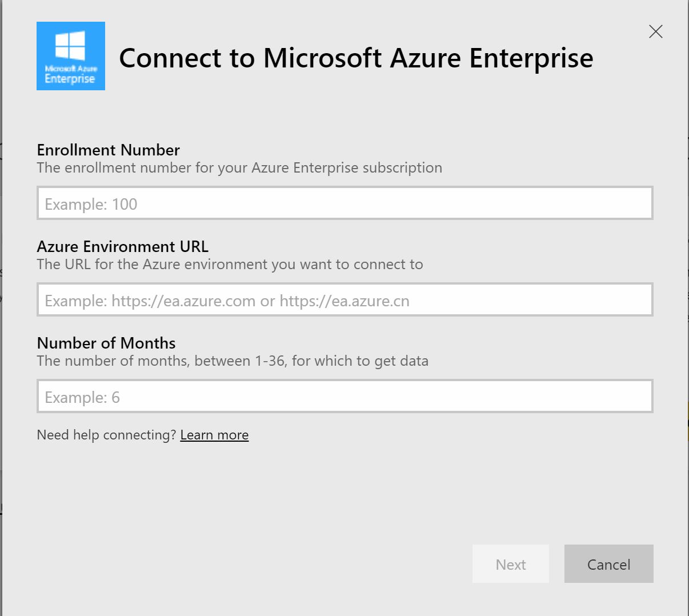Click the Example: 100 placeholder text
Image resolution: width=689 pixels, height=616 pixels.
pyautogui.click(x=90, y=204)
